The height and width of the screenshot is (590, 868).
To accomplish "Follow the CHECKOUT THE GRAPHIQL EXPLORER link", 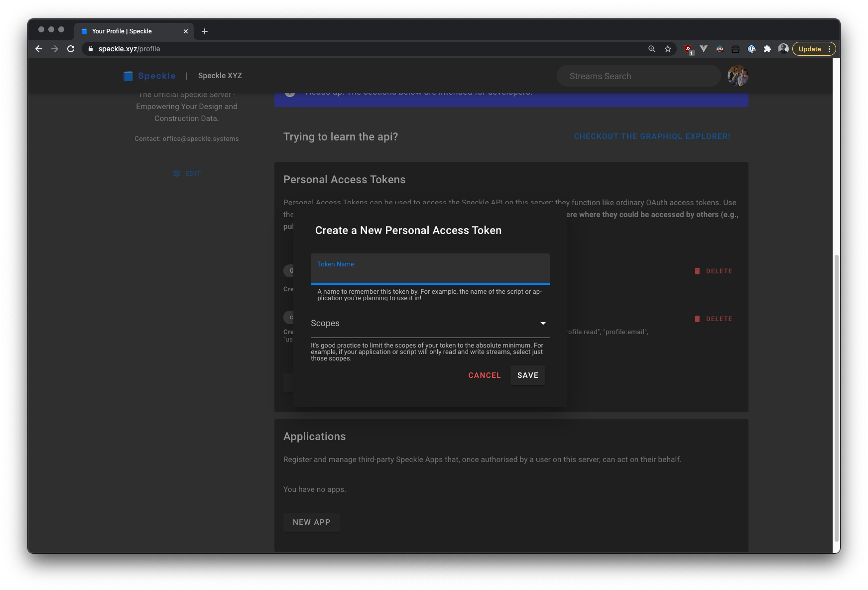I will pyautogui.click(x=652, y=136).
